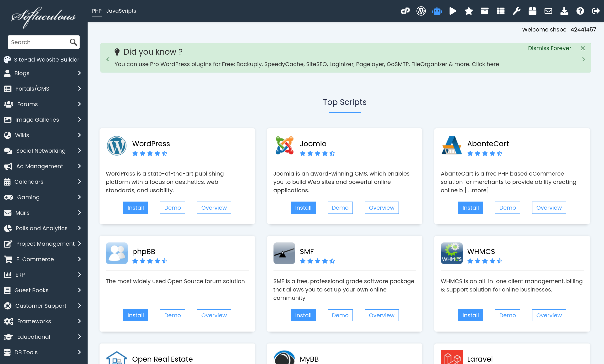
Task: Show next tip with right arrow
Action: 583,59
